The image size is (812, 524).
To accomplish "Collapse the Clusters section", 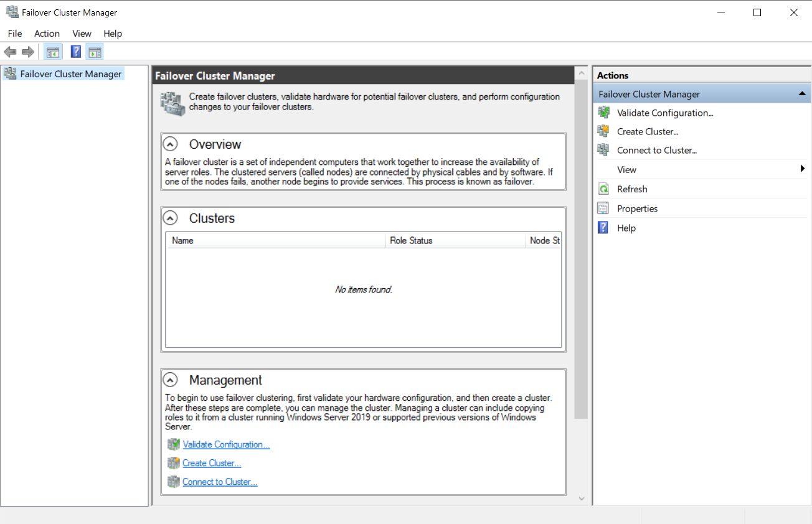I will [170, 218].
